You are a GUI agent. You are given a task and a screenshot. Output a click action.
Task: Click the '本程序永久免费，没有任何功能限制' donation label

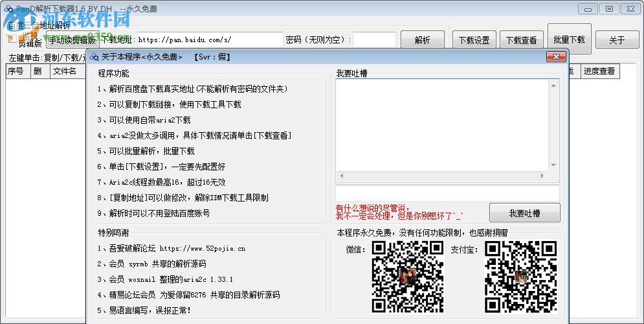tap(422, 233)
